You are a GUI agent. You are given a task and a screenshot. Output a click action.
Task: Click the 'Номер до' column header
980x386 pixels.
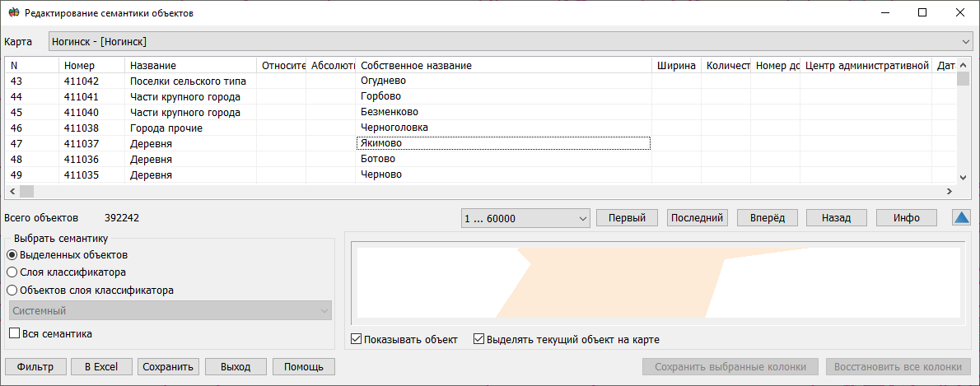pos(776,66)
